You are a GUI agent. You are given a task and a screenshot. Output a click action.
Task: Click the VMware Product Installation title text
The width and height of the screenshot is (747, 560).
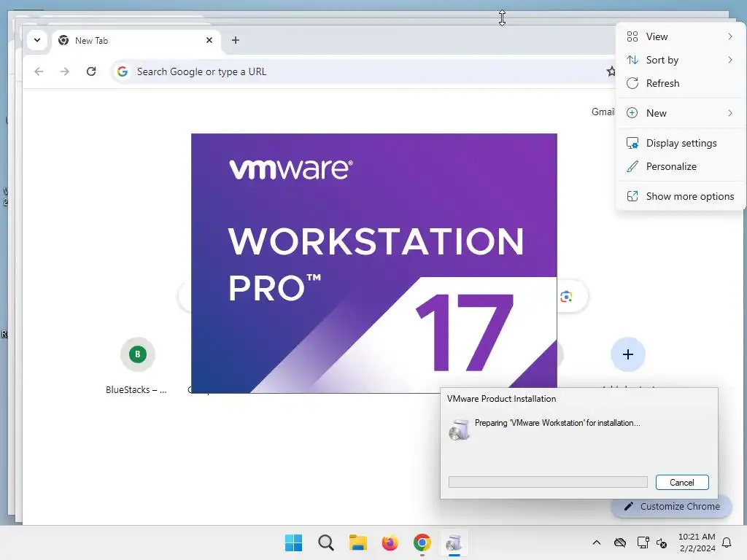coord(501,399)
